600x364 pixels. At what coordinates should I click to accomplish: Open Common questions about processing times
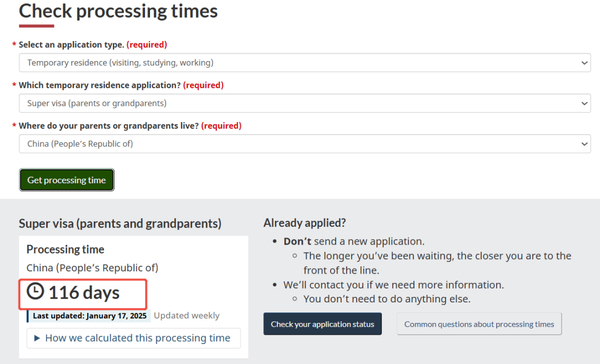pos(479,324)
